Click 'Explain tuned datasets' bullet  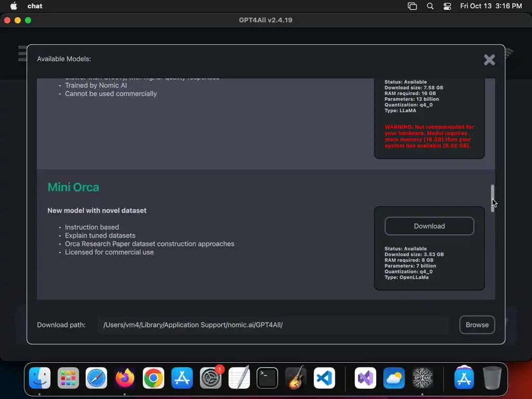(x=100, y=235)
